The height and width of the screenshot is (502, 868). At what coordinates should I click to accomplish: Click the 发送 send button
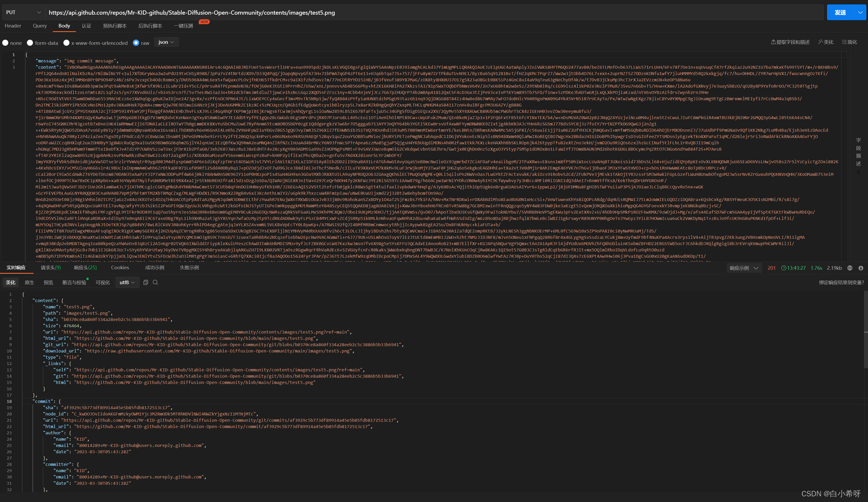[840, 13]
